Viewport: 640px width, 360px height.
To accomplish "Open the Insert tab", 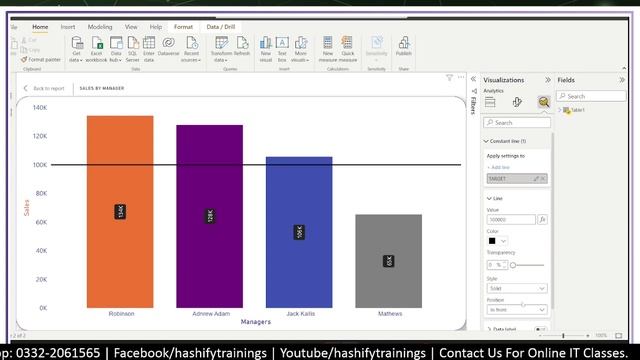I will (68, 27).
